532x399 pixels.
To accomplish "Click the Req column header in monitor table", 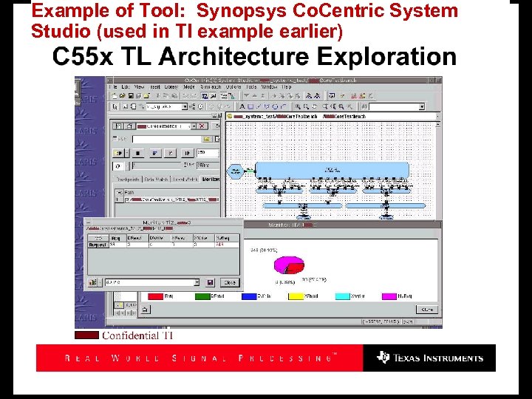I will (x=117, y=238).
